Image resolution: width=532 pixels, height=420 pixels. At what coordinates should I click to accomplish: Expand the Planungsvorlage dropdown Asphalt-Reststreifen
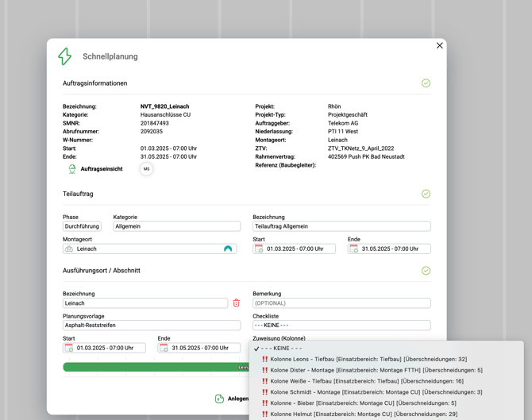click(x=152, y=326)
